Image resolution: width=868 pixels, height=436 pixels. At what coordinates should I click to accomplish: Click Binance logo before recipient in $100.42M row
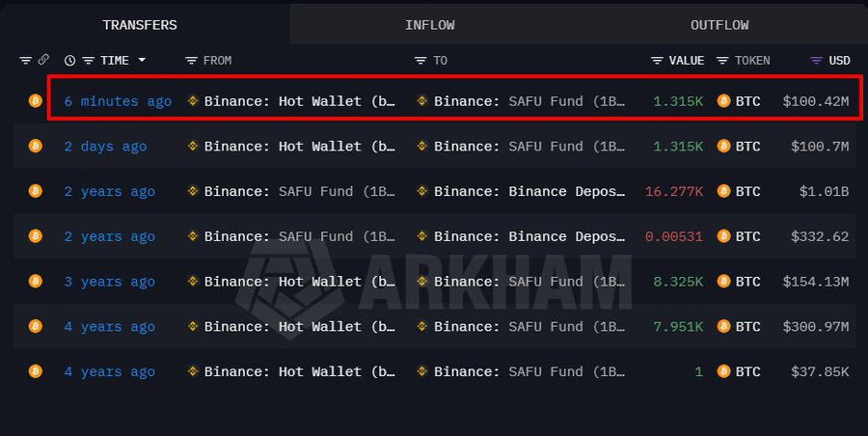point(421,101)
